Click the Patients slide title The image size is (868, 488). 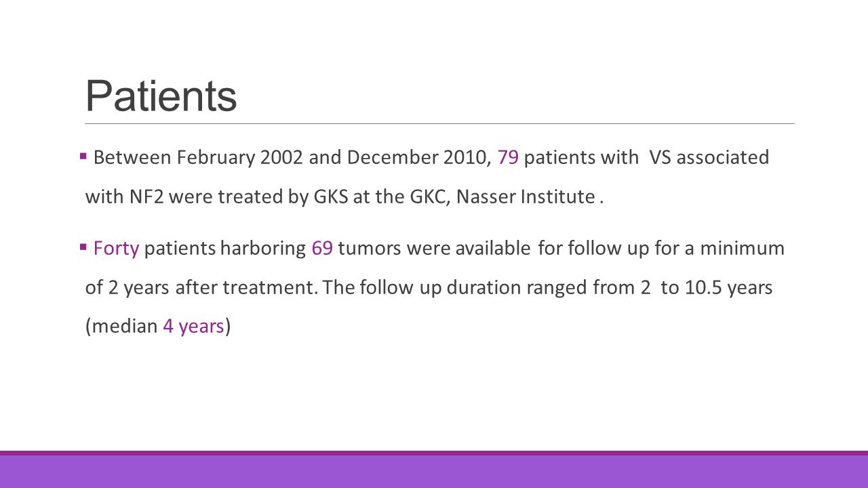coord(161,96)
